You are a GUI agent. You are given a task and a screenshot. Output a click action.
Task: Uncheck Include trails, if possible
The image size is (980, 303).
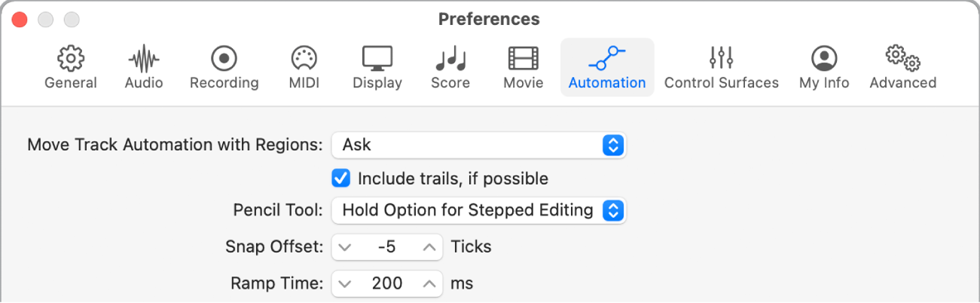click(341, 179)
